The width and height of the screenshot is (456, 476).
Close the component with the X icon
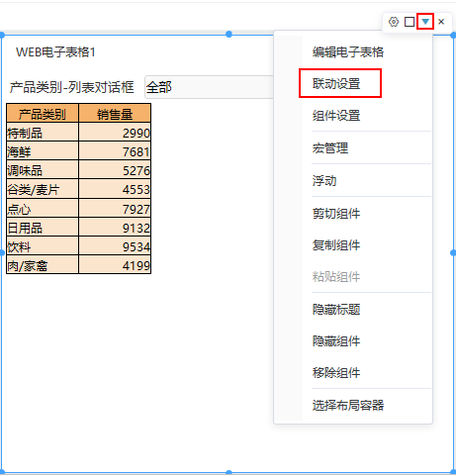[x=441, y=22]
